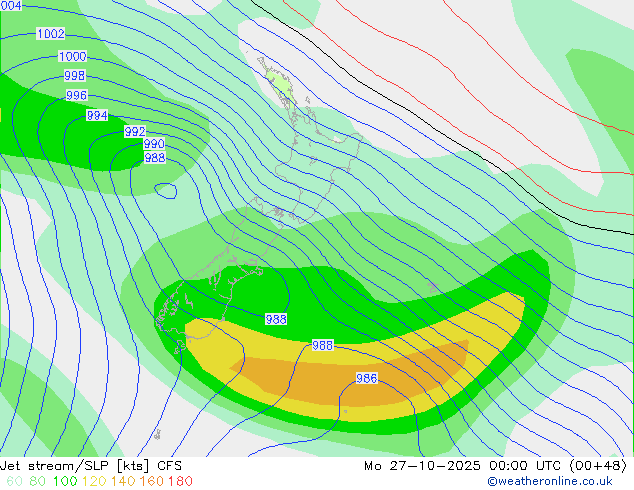Click the 1000 isobar pressure label

point(72,56)
